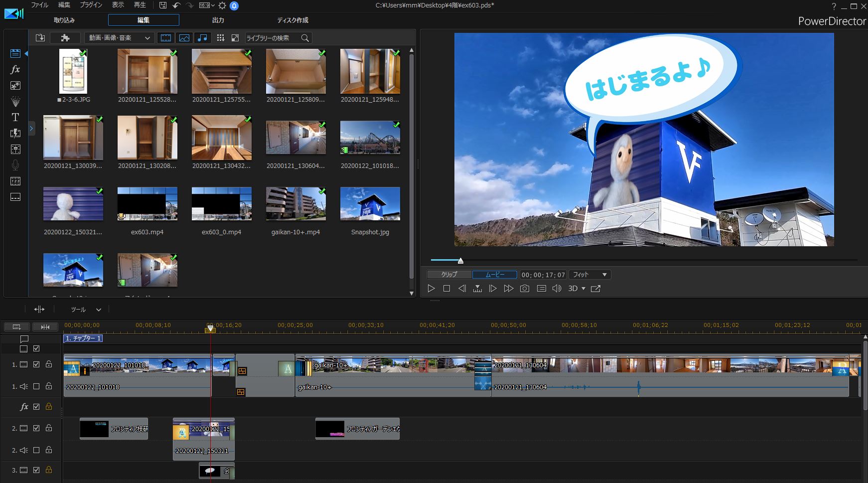The height and width of the screenshot is (483, 868).
Task: Click the blue notification icon
Action: tap(234, 5)
